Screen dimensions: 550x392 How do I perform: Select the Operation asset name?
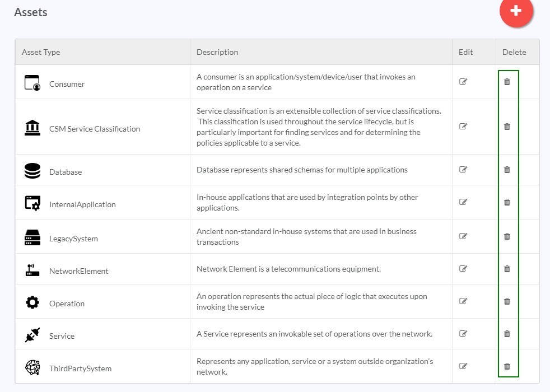point(67,304)
